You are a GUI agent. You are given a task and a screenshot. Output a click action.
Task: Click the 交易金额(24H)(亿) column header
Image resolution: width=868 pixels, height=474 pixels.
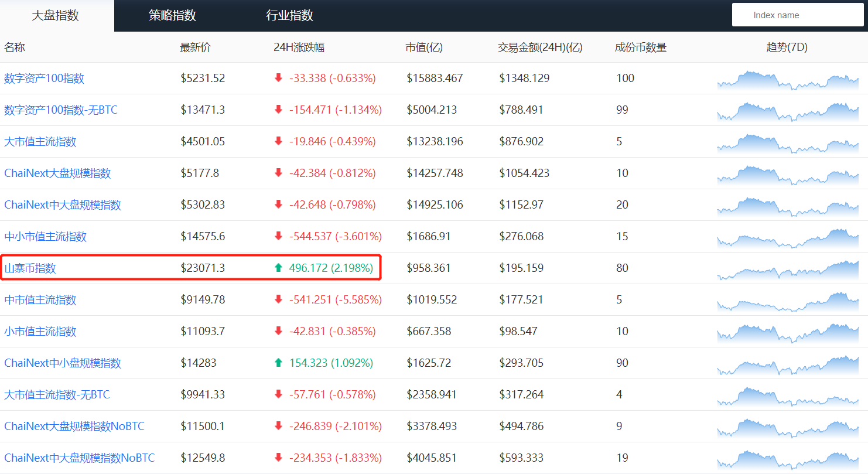coord(540,47)
